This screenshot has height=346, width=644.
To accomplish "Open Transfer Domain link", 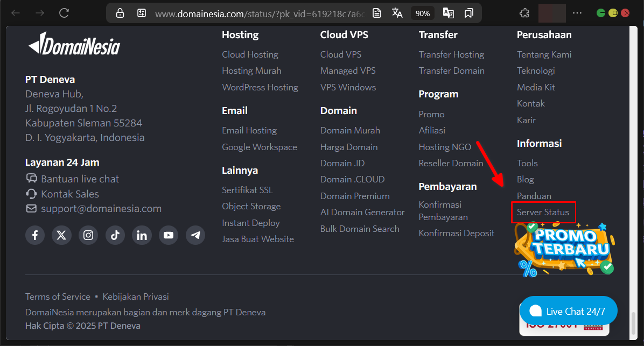I will 452,70.
